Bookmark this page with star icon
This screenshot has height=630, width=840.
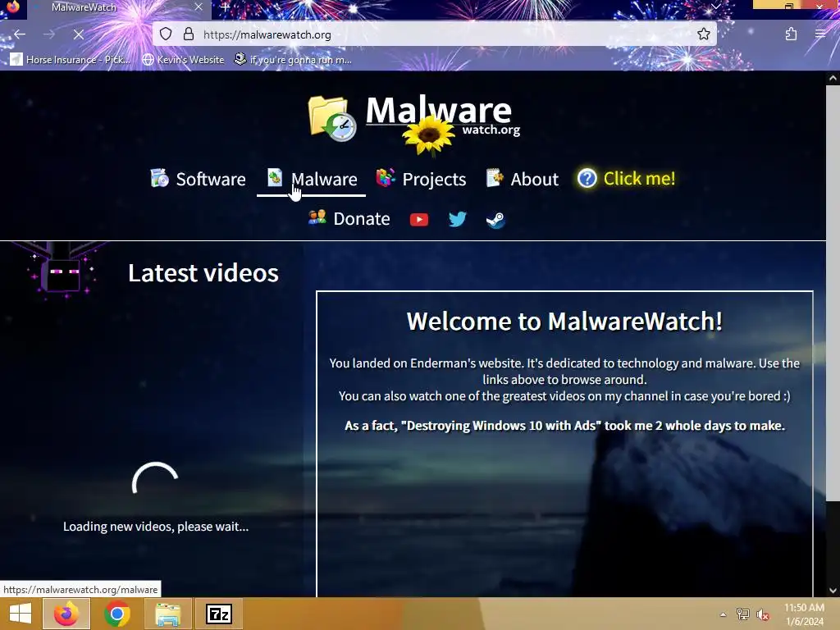click(703, 34)
